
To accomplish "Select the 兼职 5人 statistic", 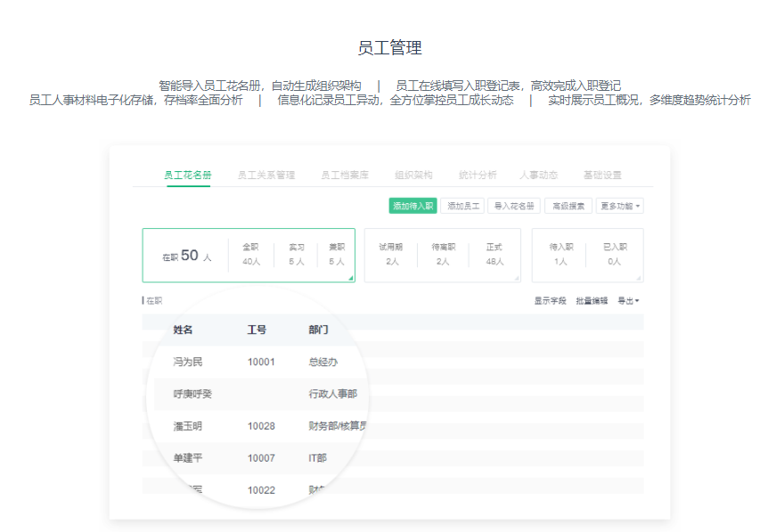I will tap(337, 255).
